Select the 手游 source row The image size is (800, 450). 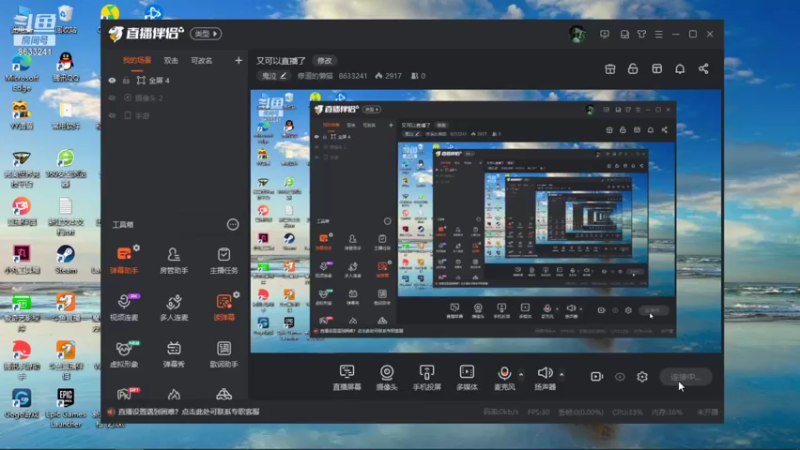(174, 116)
